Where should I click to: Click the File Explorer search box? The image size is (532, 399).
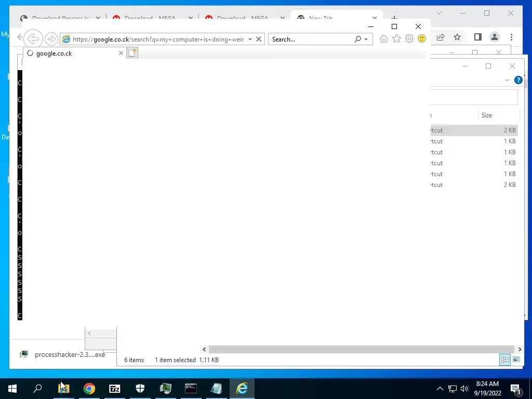pyautogui.click(x=474, y=97)
